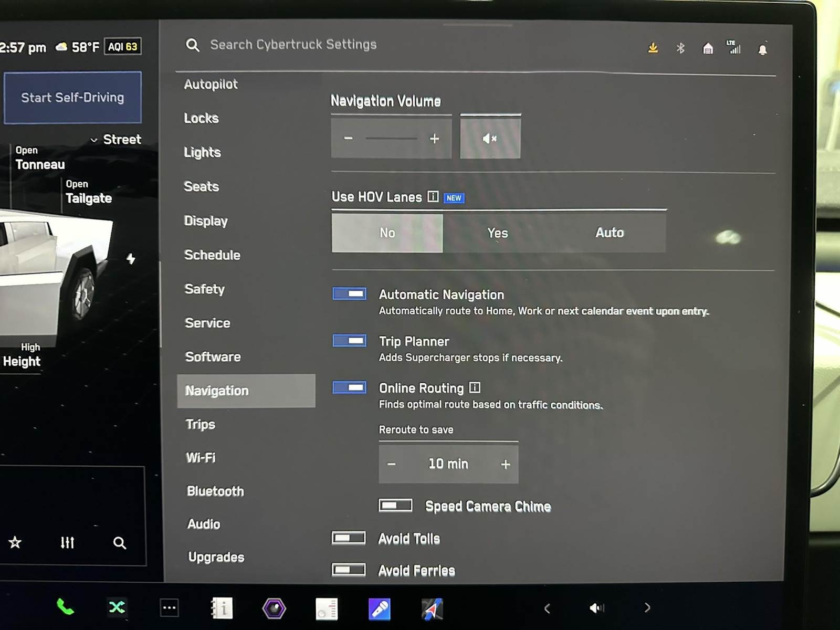Increase Reroute to save minutes

click(x=505, y=465)
